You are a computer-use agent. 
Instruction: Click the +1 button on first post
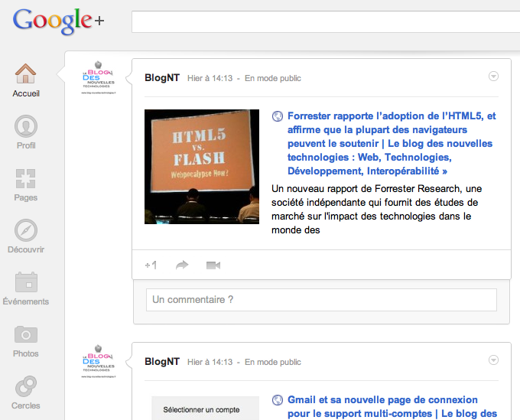coord(151,265)
